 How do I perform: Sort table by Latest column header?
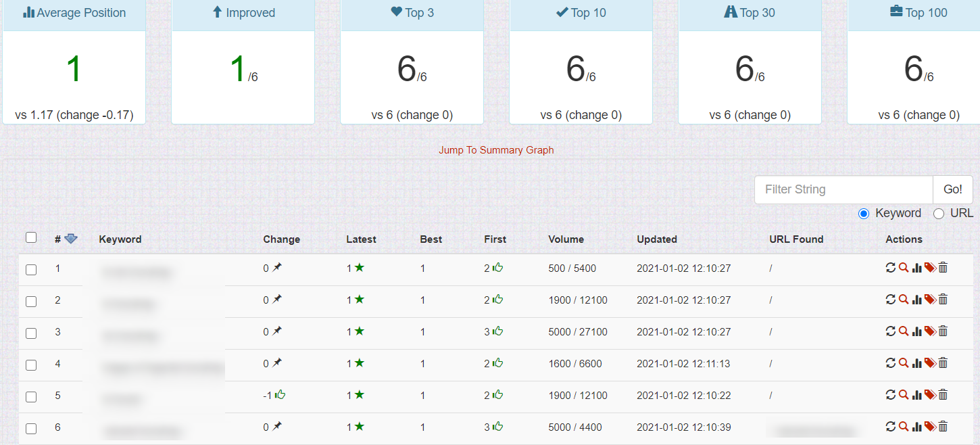[x=362, y=239]
